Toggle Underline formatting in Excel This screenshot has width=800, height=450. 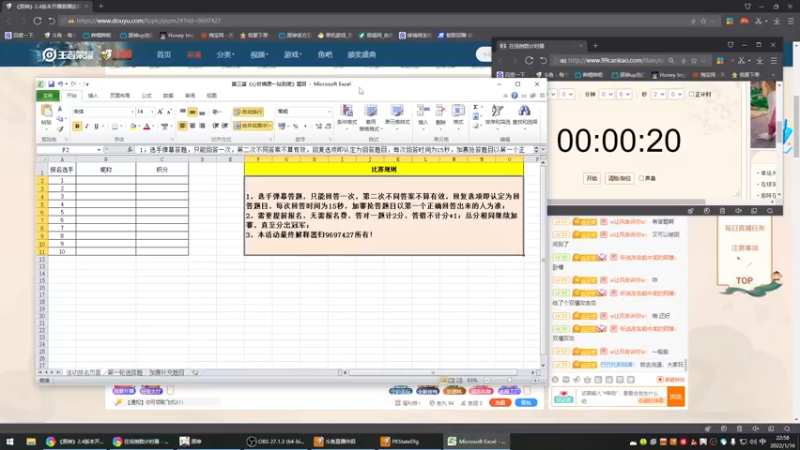[x=96, y=126]
